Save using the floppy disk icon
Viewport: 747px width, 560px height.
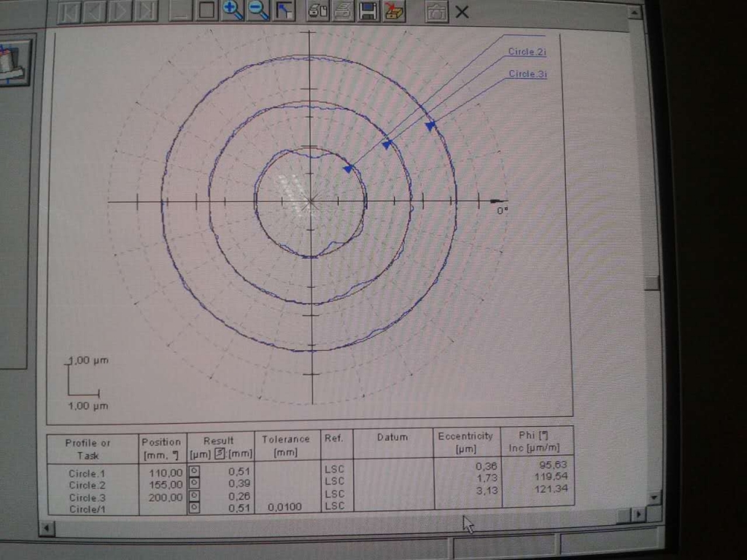coord(368,11)
